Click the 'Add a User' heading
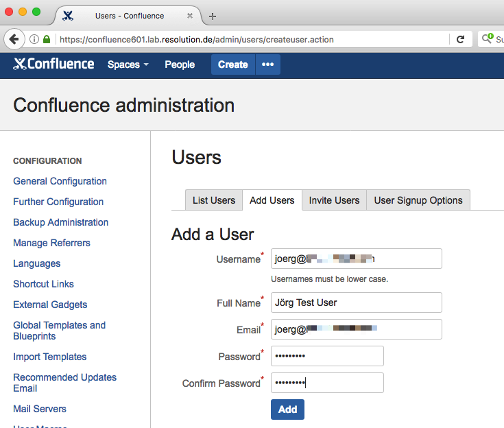504x428 pixels. pyautogui.click(x=213, y=234)
